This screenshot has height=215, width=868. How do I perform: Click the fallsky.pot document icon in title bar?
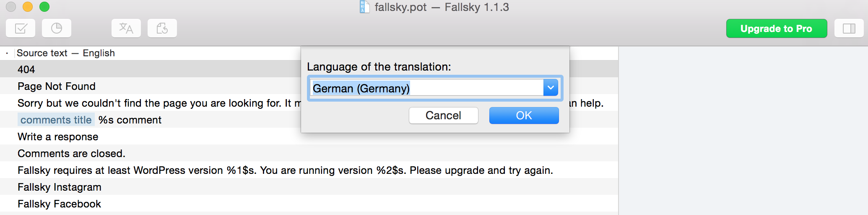pos(364,7)
